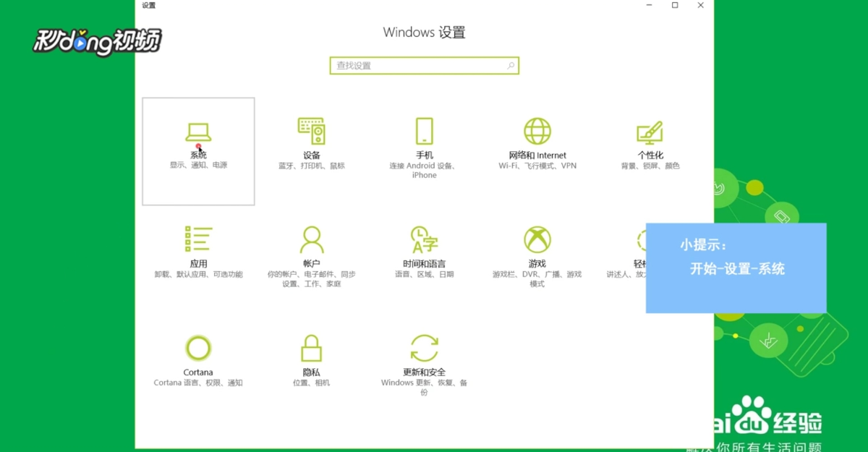Open the 更新和安全 refresh arrows icon
Viewport: 868px width, 452px height.
click(425, 348)
